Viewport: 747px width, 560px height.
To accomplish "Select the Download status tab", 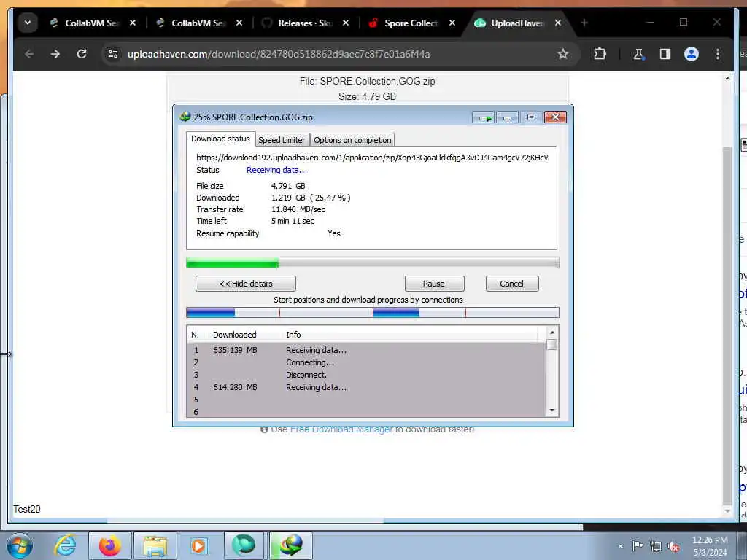I will (220, 139).
